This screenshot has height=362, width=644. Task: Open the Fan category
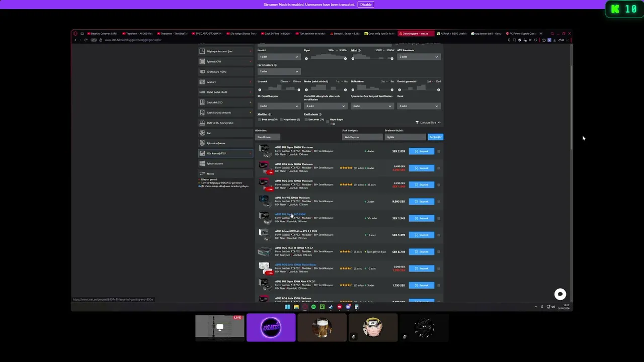225,133
